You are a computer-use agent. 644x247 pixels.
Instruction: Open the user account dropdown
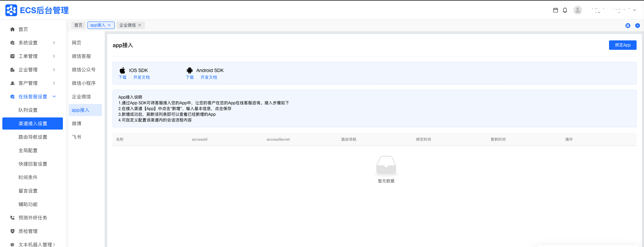tap(634, 10)
